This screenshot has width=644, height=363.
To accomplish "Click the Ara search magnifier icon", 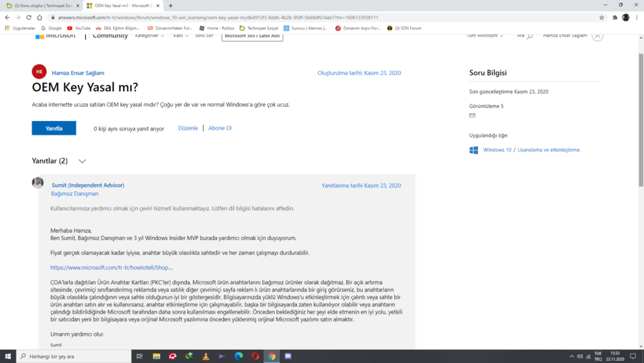I will pos(530,37).
